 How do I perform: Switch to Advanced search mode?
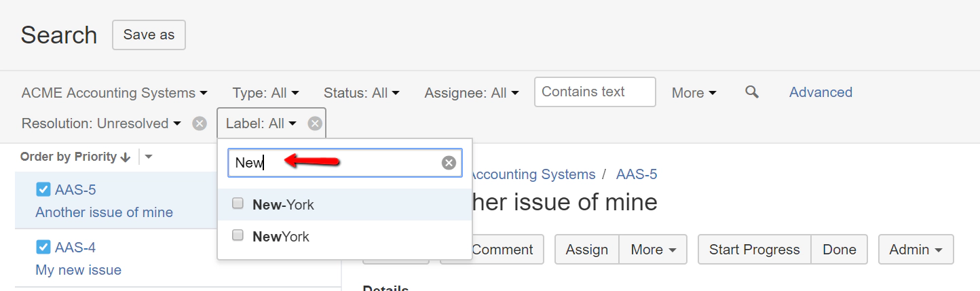(x=821, y=92)
